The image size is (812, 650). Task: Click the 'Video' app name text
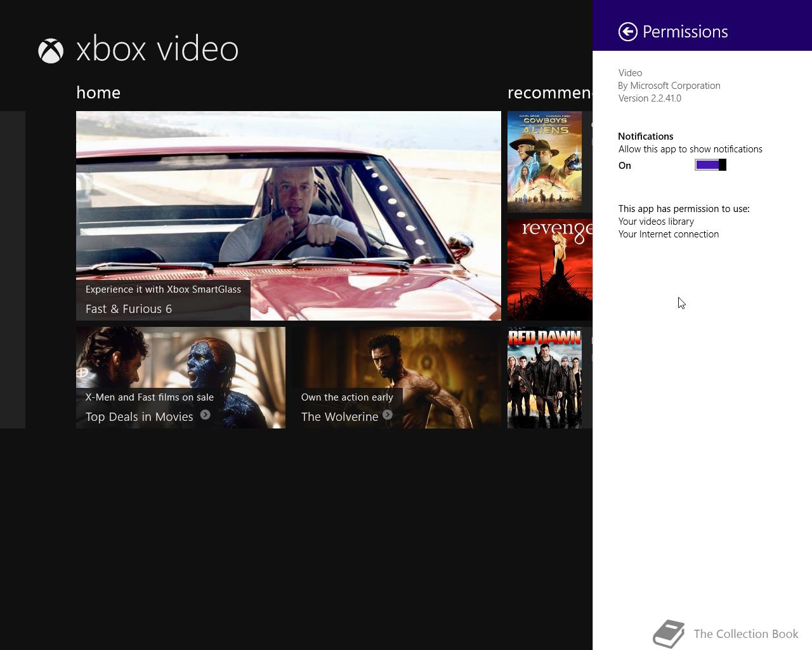(630, 73)
